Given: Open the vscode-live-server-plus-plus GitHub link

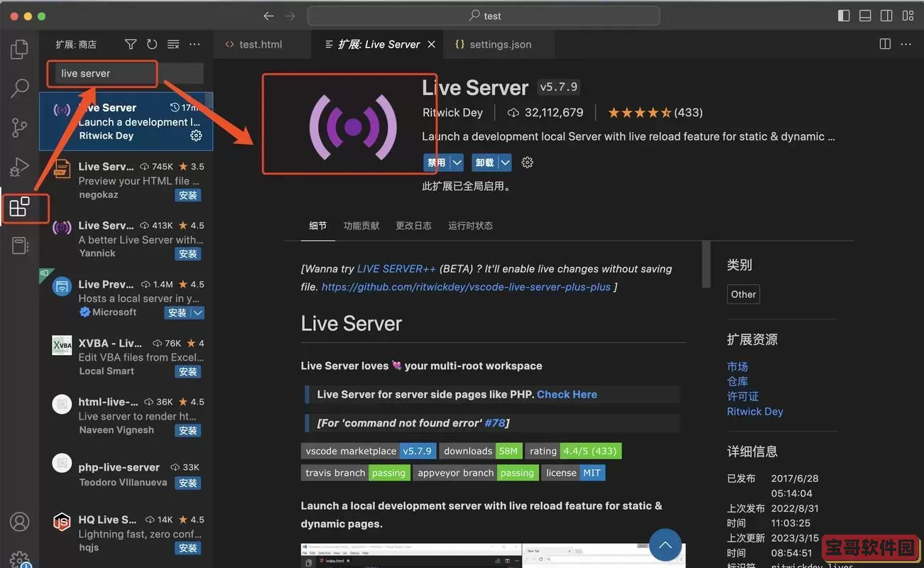Looking at the screenshot, I should tap(466, 287).
